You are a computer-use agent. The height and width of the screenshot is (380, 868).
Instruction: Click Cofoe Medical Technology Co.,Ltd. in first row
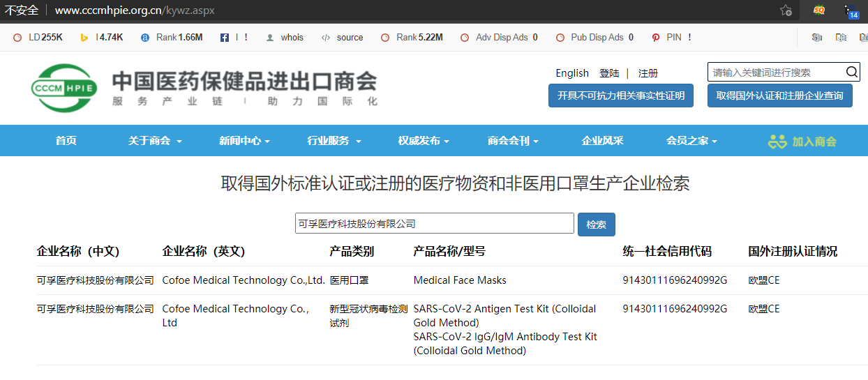pyautogui.click(x=244, y=280)
